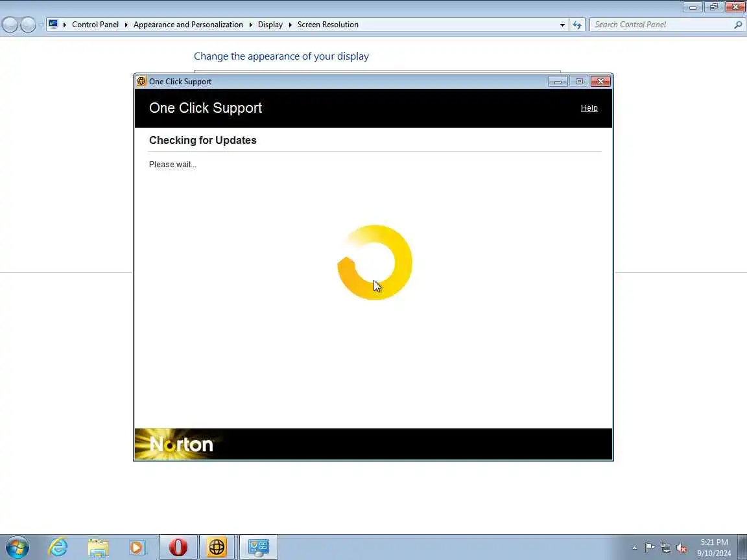
Task: Refresh the Control Panel address bar
Action: point(577,25)
